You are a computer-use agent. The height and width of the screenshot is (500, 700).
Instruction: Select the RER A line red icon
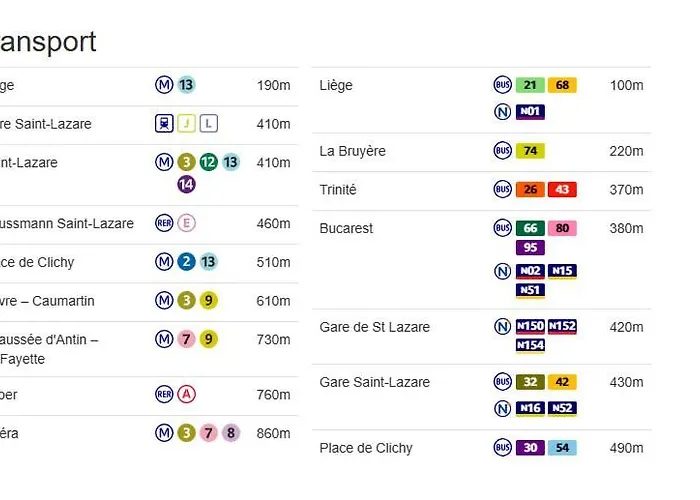pyautogui.click(x=187, y=394)
